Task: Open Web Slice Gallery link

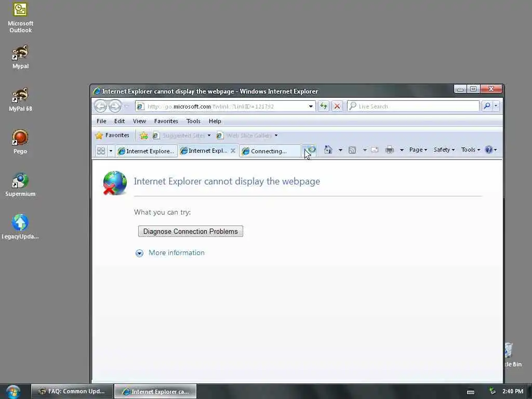Action: click(244, 136)
